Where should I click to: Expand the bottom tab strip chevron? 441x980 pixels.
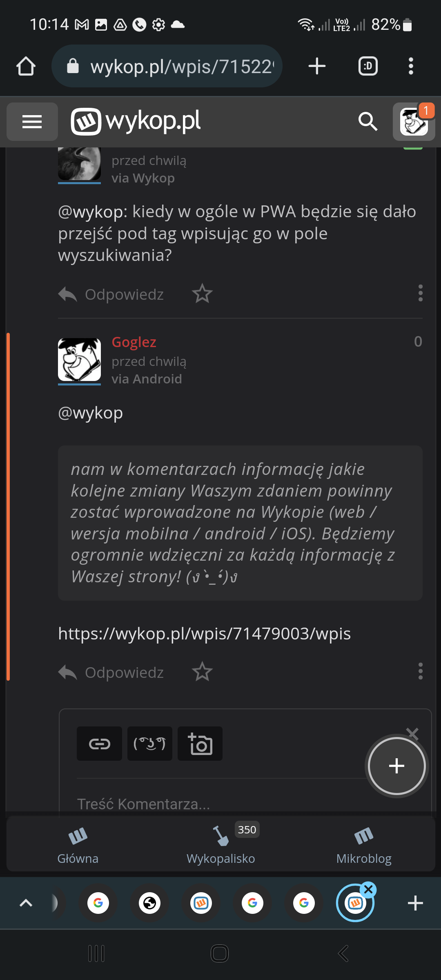tap(26, 903)
